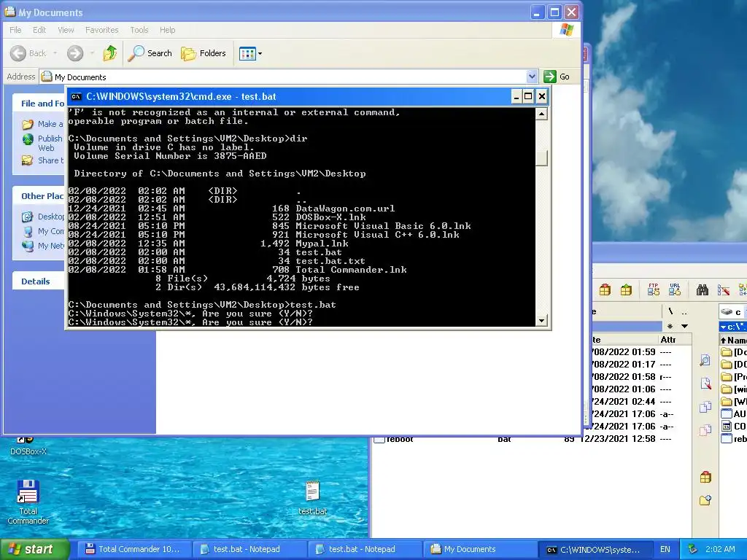The height and width of the screenshot is (560, 747).
Task: Click Make a new folder task link
Action: point(42,124)
